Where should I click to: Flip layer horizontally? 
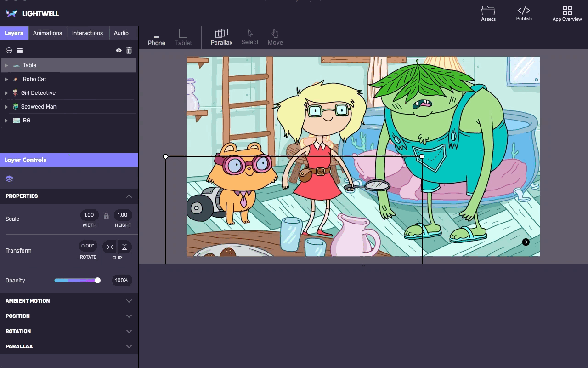pyautogui.click(x=110, y=247)
